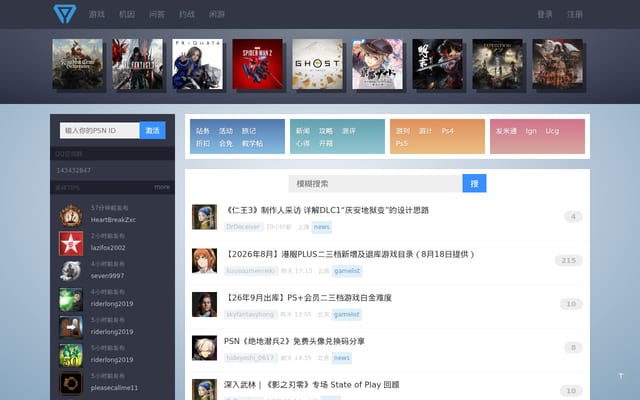Open the 【2026年8月】港服PLUS post
The image size is (640, 400).
click(350, 254)
